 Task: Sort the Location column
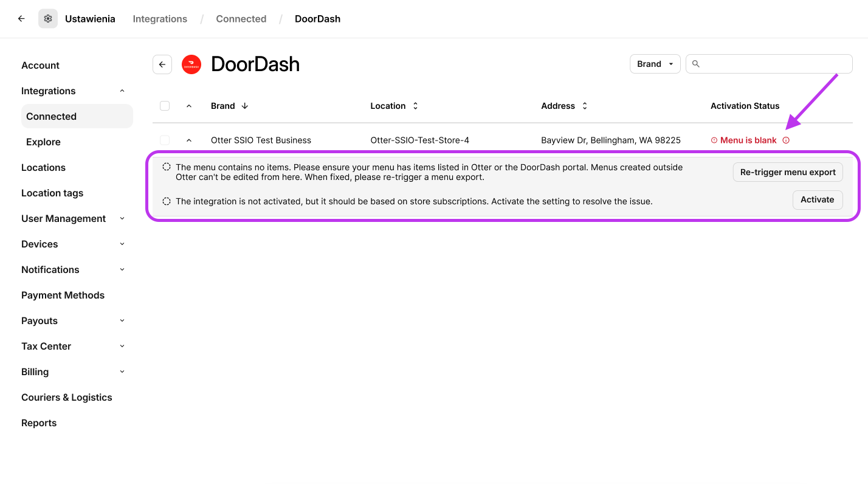click(x=416, y=106)
